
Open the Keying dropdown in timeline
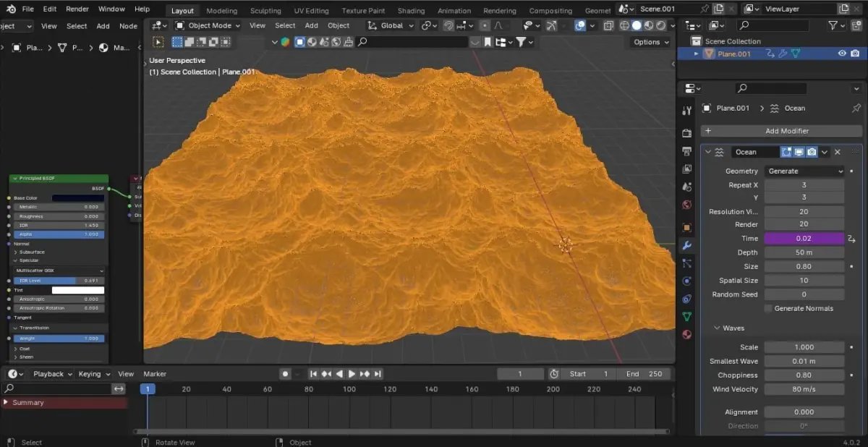coord(94,374)
